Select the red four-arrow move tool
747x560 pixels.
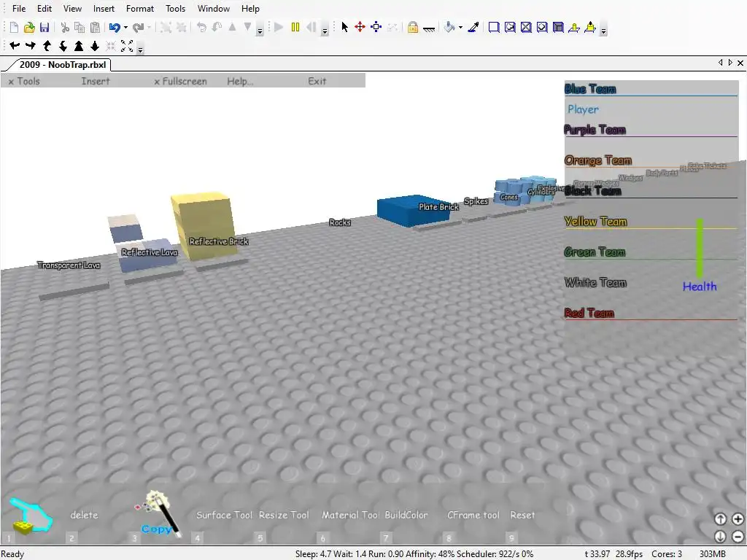tap(360, 27)
